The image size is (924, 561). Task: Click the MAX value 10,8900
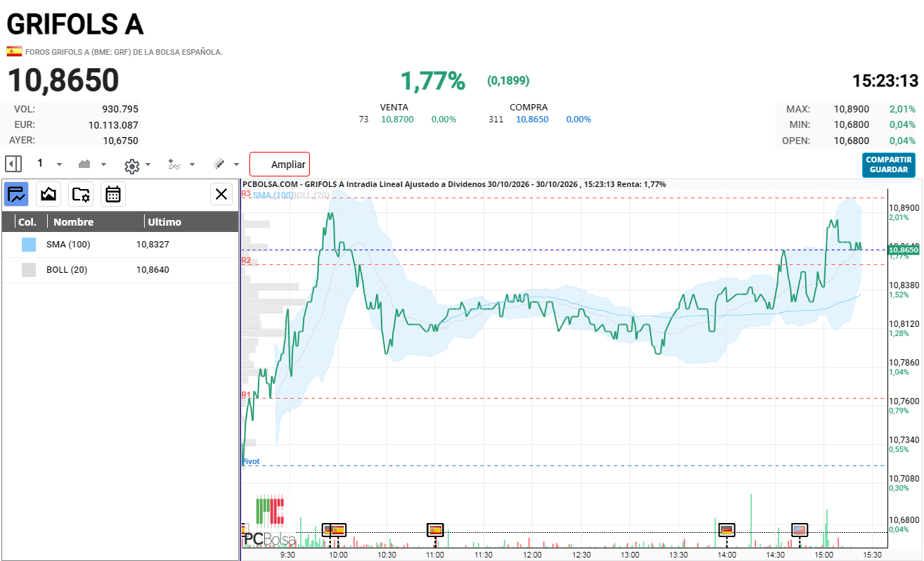pyautogui.click(x=852, y=110)
